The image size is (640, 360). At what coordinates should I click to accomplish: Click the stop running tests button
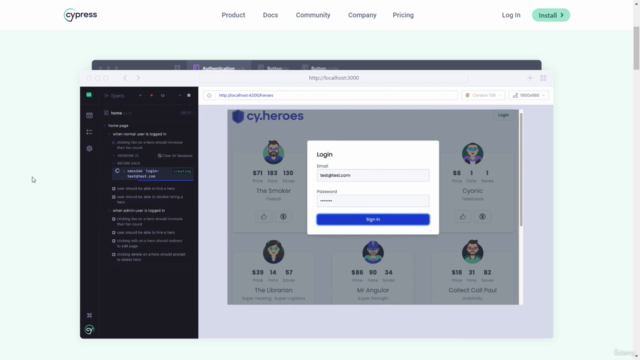[189, 96]
